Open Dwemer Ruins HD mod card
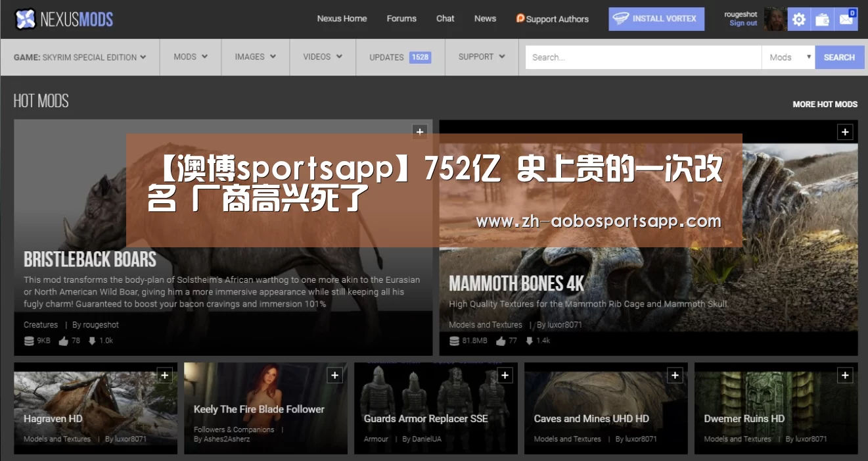This screenshot has height=461, width=868. click(x=776, y=408)
